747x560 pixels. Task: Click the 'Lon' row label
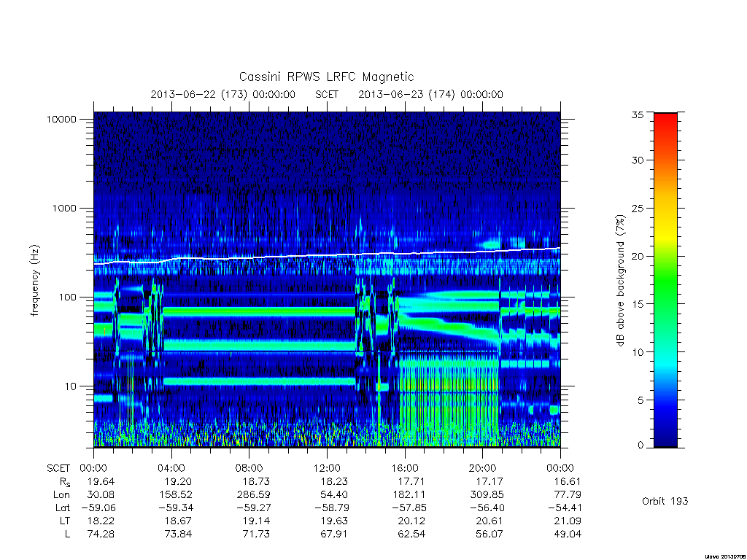coord(61,495)
